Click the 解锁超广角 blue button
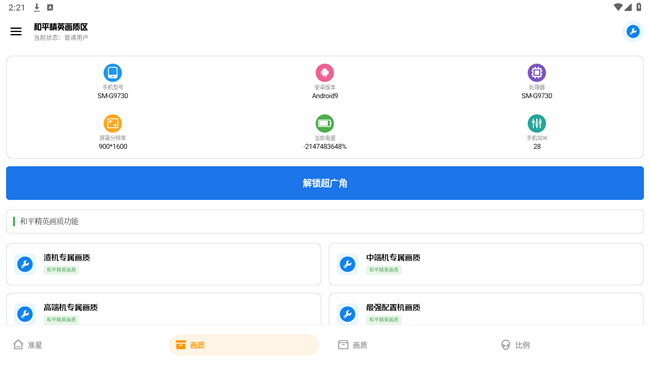Viewport: 650px width, 365px height. 325,183
